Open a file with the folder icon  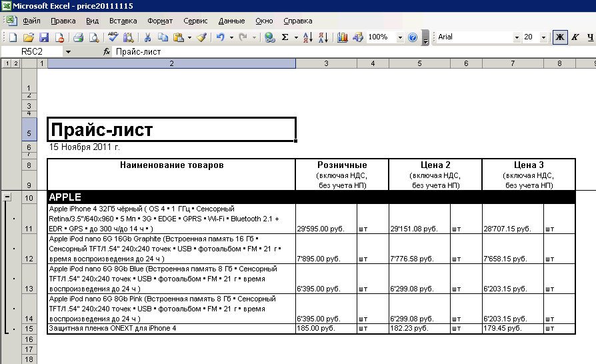(29, 37)
